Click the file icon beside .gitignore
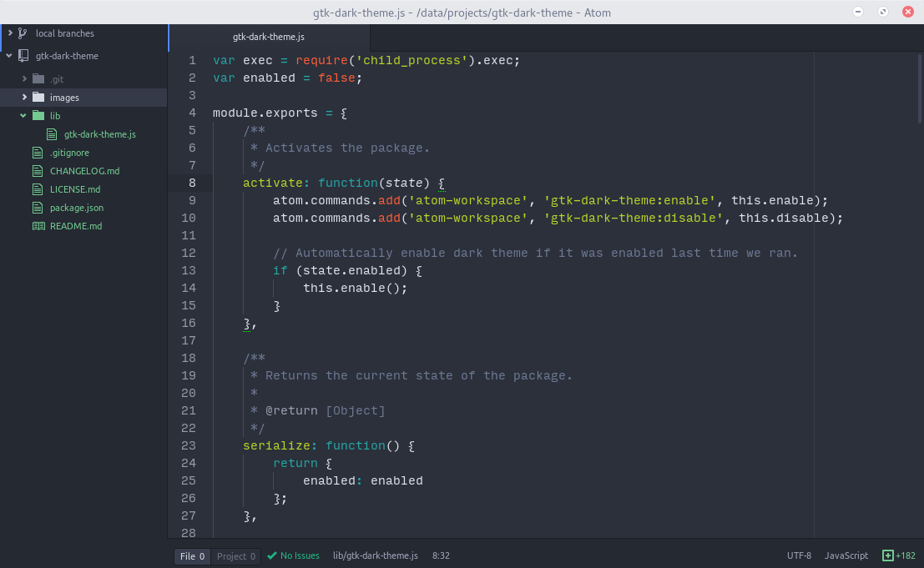Image resolution: width=924 pixels, height=568 pixels. pyautogui.click(x=37, y=152)
